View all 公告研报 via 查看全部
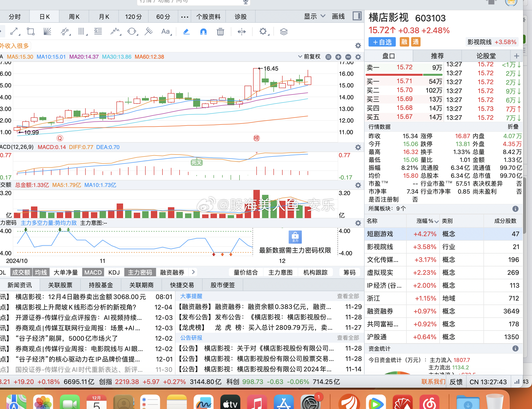The width and height of the screenshot is (532, 409). tap(348, 338)
